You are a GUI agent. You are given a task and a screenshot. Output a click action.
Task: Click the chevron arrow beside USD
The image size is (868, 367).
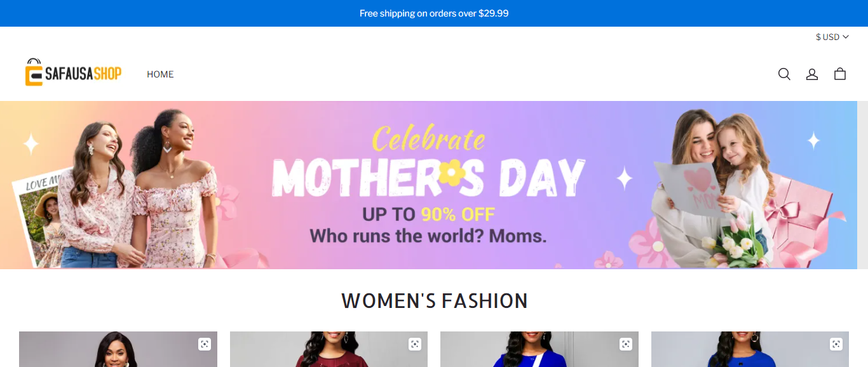click(846, 37)
